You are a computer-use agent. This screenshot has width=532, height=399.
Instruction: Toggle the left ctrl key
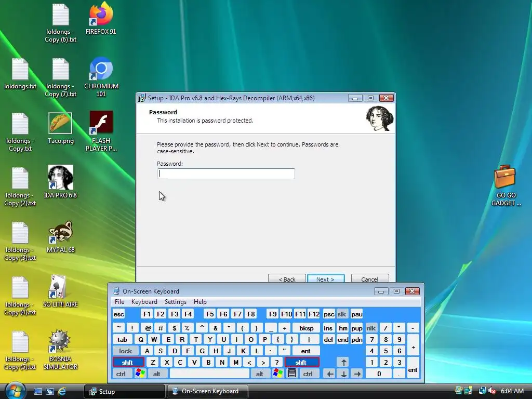(121, 374)
